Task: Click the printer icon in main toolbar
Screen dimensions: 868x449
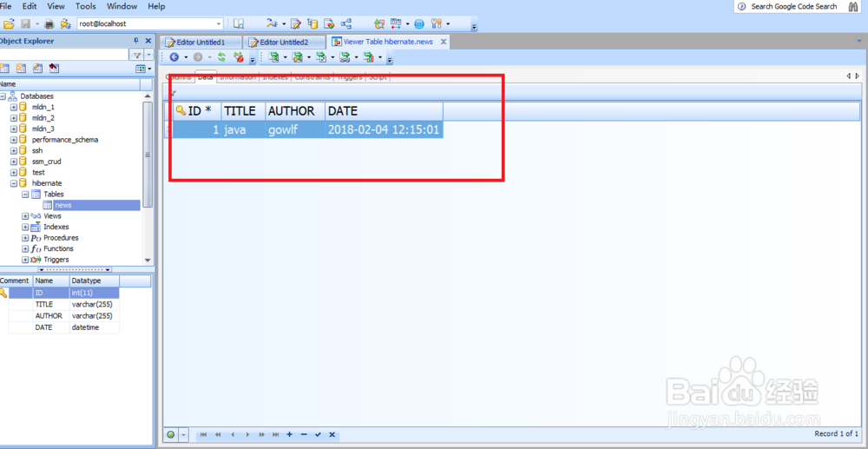Action: (x=49, y=23)
